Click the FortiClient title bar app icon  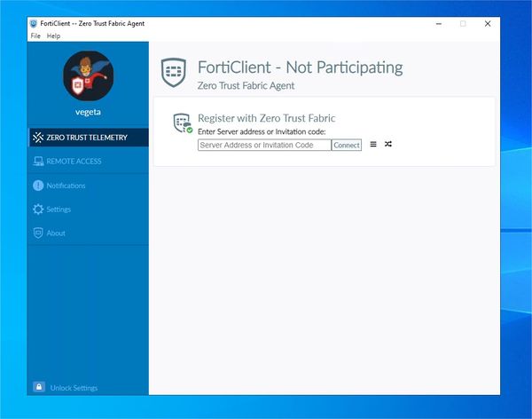[34, 23]
